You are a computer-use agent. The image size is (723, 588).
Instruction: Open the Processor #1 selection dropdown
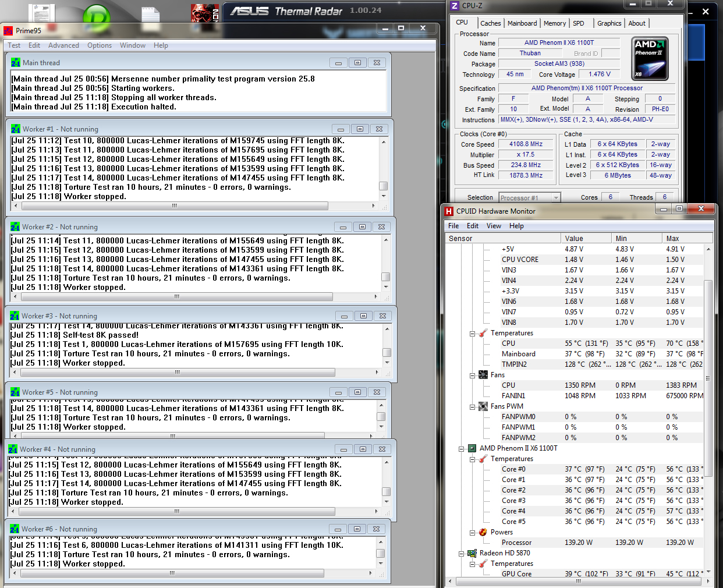pyautogui.click(x=555, y=198)
